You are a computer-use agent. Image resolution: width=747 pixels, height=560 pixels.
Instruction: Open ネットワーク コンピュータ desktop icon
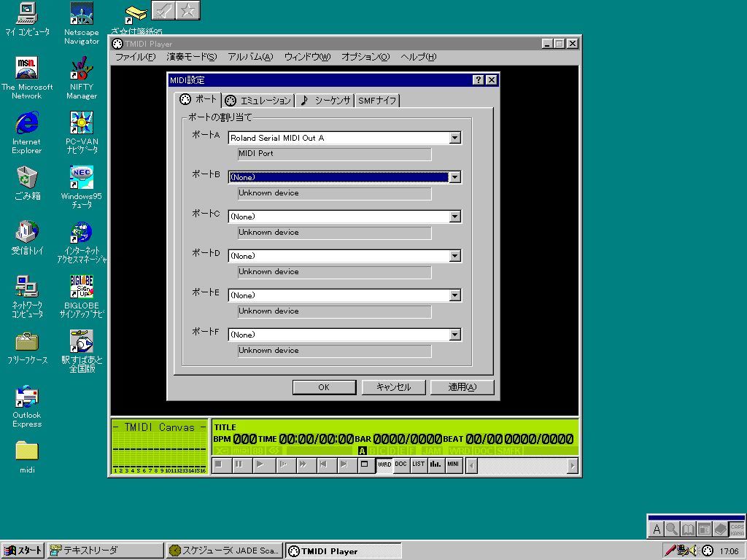coord(27,296)
